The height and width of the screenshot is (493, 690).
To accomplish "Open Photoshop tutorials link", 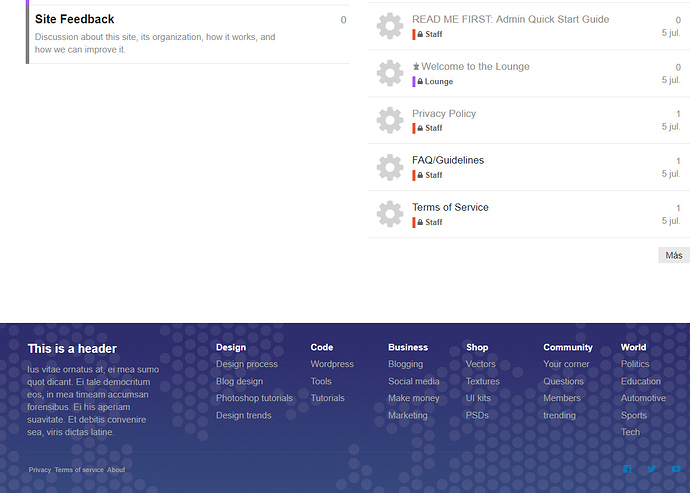I will (x=254, y=398).
